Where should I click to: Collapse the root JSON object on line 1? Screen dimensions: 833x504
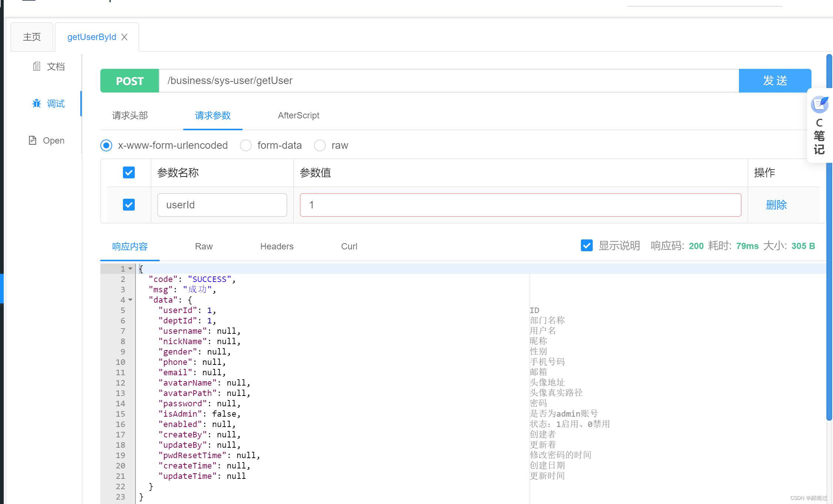[x=130, y=269]
